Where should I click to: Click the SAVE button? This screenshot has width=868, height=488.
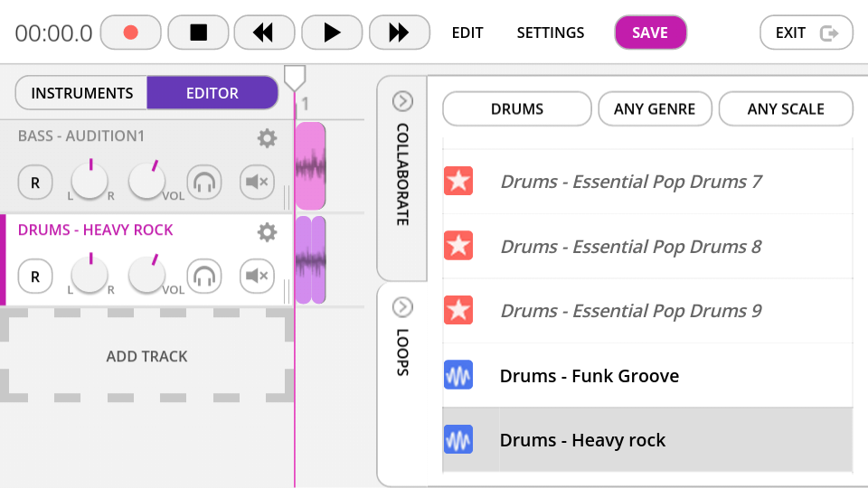(650, 33)
